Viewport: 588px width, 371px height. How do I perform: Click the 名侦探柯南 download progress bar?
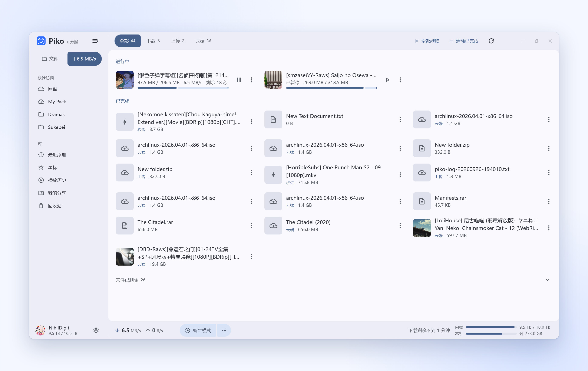click(x=183, y=88)
